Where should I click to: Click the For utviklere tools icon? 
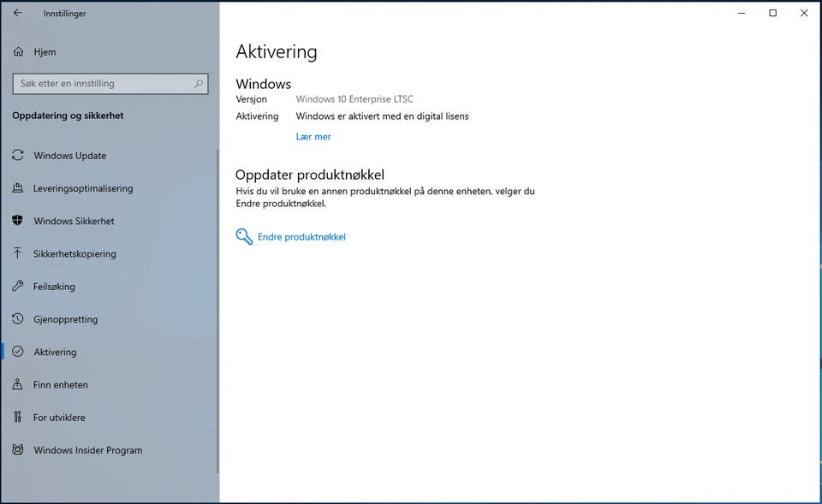[x=18, y=417]
